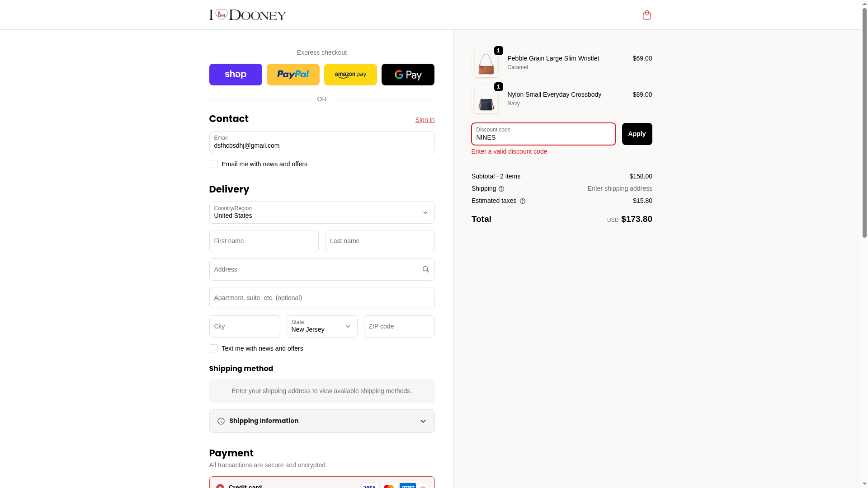Viewport: 868px width, 488px height.
Task: Select Amazon Pay express checkout
Action: pos(350,75)
